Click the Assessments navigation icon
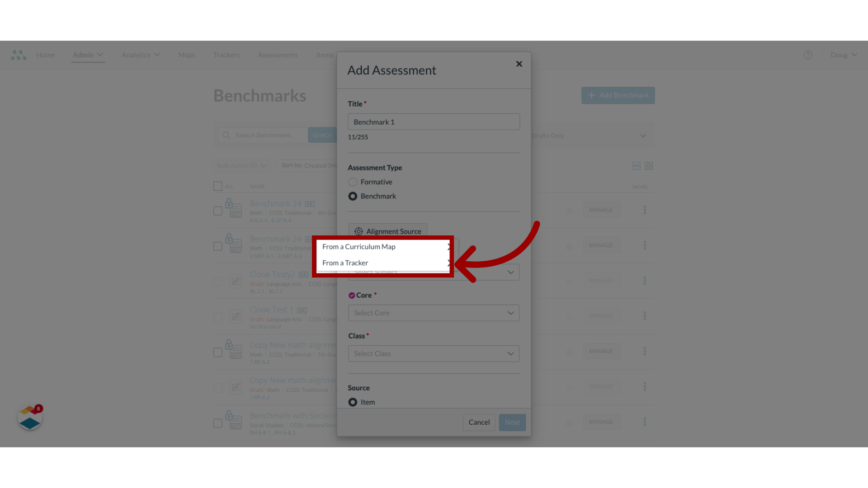The height and width of the screenshot is (488, 868). click(x=278, y=55)
